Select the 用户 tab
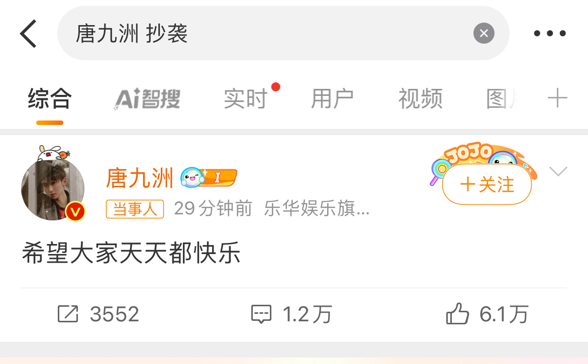Image resolution: width=588 pixels, height=364 pixels. tap(332, 99)
